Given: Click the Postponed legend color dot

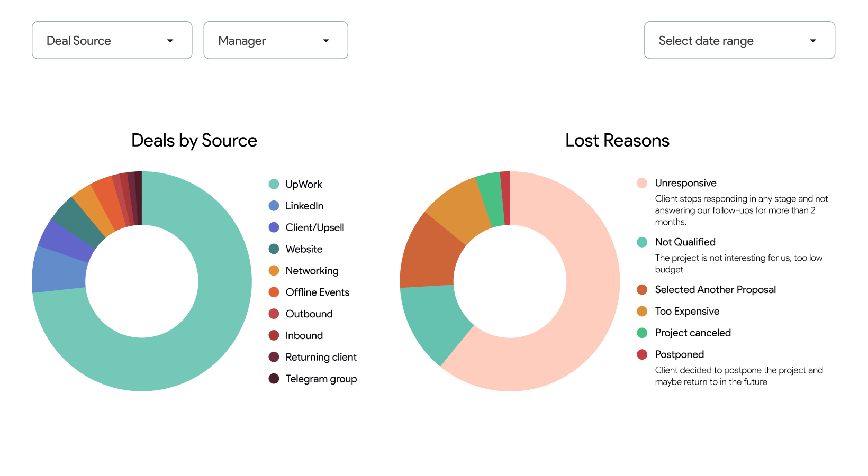Looking at the screenshot, I should (x=641, y=354).
